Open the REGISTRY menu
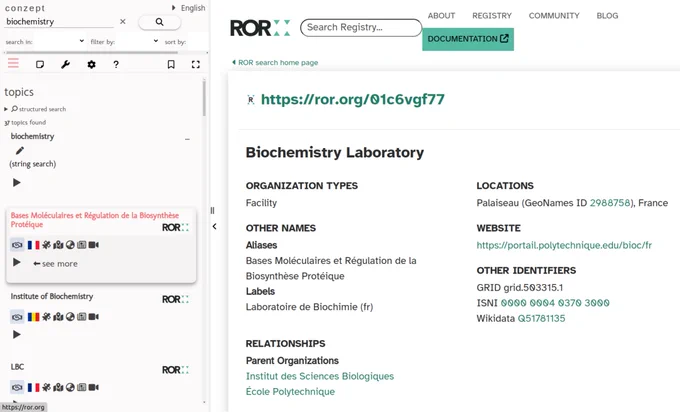 (492, 16)
